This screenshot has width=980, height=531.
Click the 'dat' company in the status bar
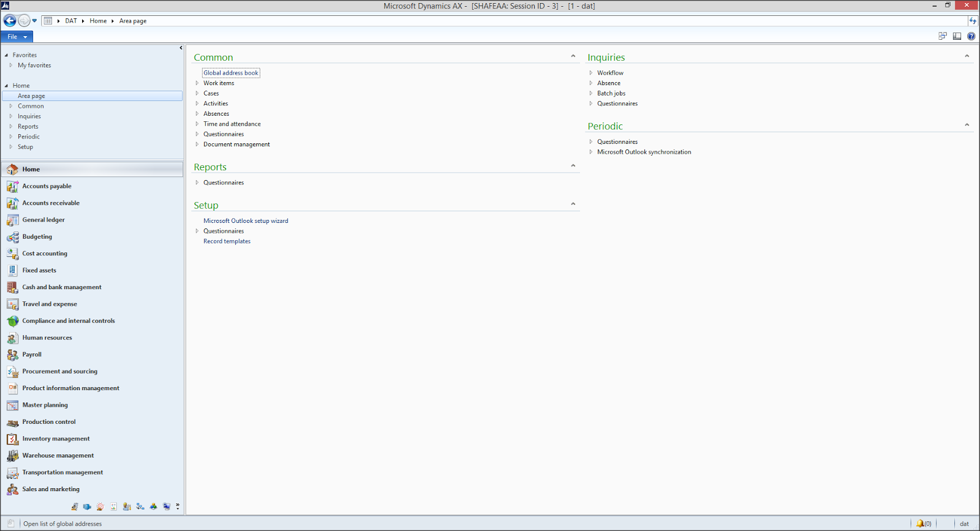click(x=964, y=524)
